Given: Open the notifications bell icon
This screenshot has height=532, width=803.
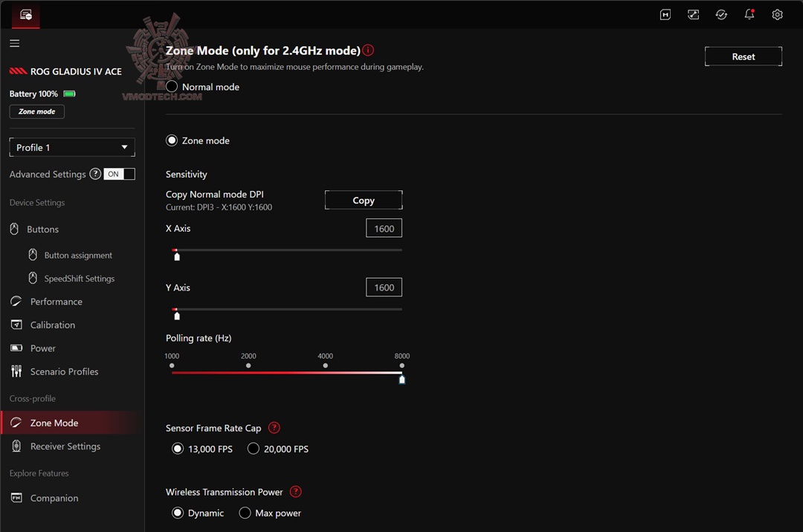Looking at the screenshot, I should [749, 14].
